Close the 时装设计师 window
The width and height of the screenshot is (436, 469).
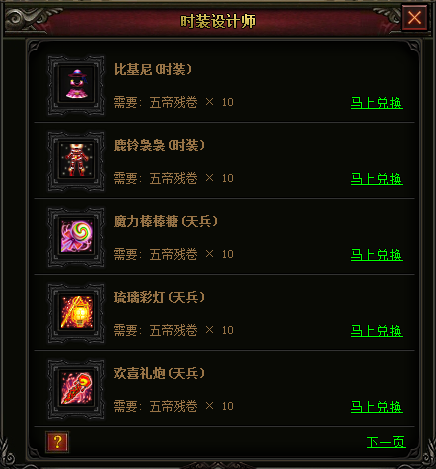[414, 18]
